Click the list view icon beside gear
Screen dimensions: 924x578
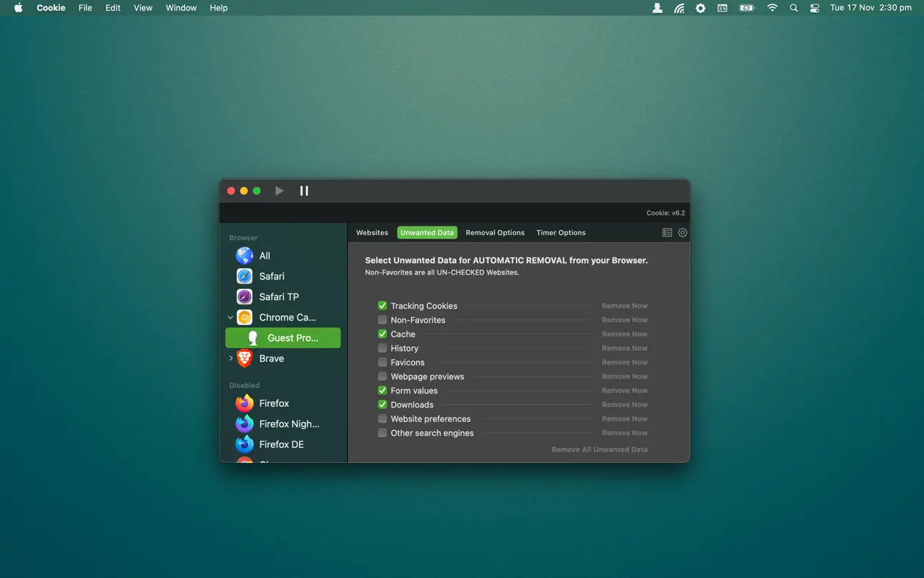[x=667, y=233]
